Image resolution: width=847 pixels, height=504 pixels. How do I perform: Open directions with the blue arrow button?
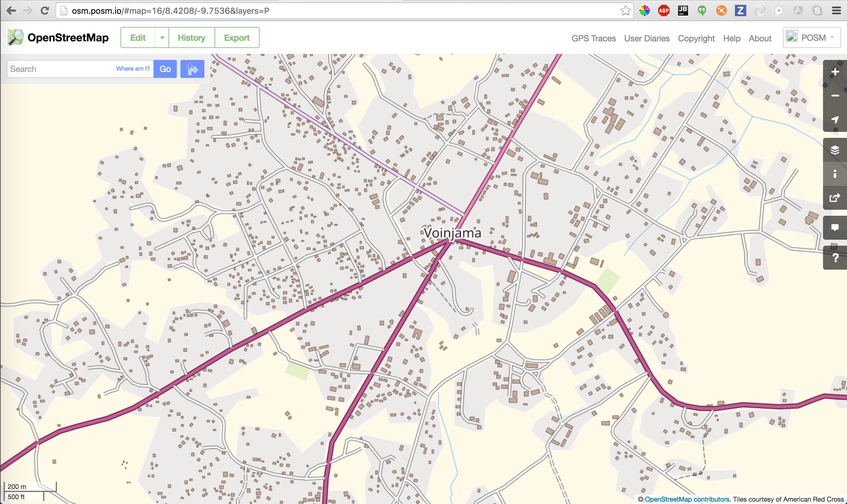coord(192,69)
